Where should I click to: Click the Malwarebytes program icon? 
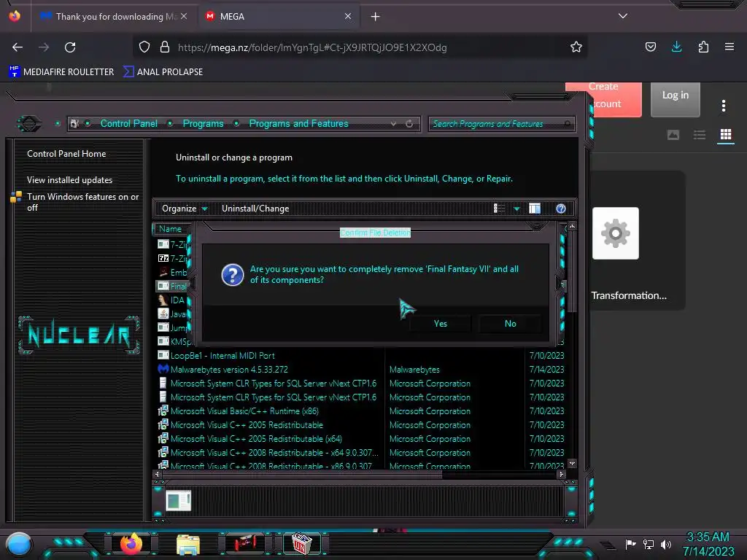tap(163, 369)
